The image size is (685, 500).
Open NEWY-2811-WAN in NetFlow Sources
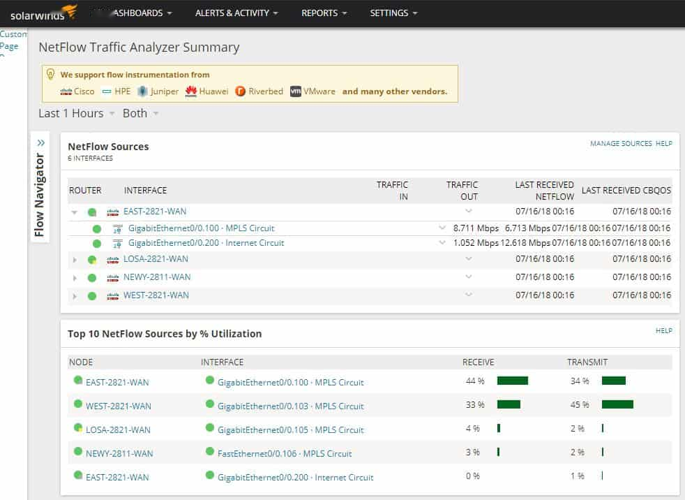(x=155, y=278)
